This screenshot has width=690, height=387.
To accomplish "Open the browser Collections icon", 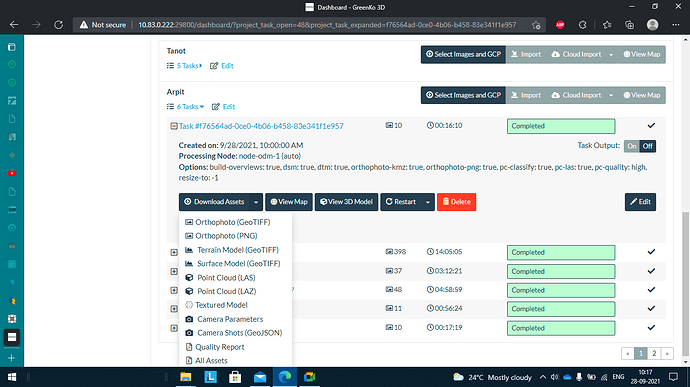I will 630,25.
